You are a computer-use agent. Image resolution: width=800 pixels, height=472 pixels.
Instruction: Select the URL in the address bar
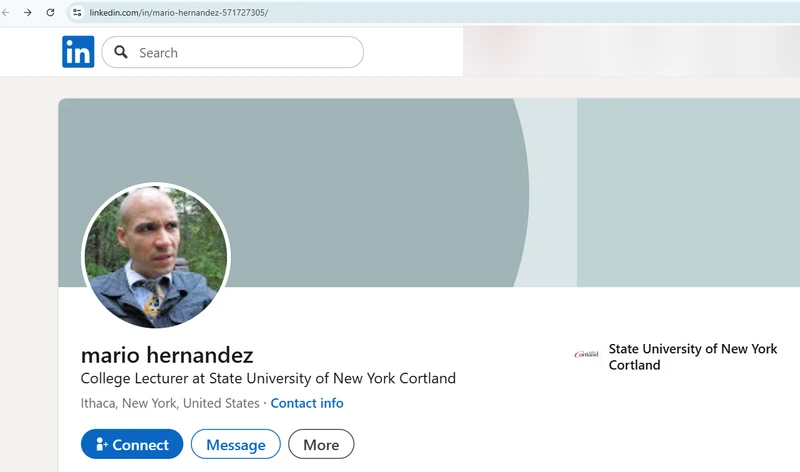point(179,12)
